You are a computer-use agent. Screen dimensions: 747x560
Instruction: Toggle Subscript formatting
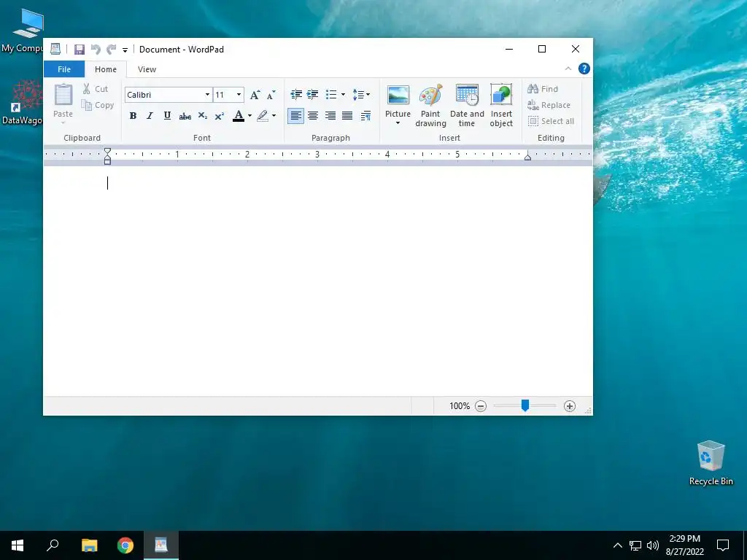[203, 116]
